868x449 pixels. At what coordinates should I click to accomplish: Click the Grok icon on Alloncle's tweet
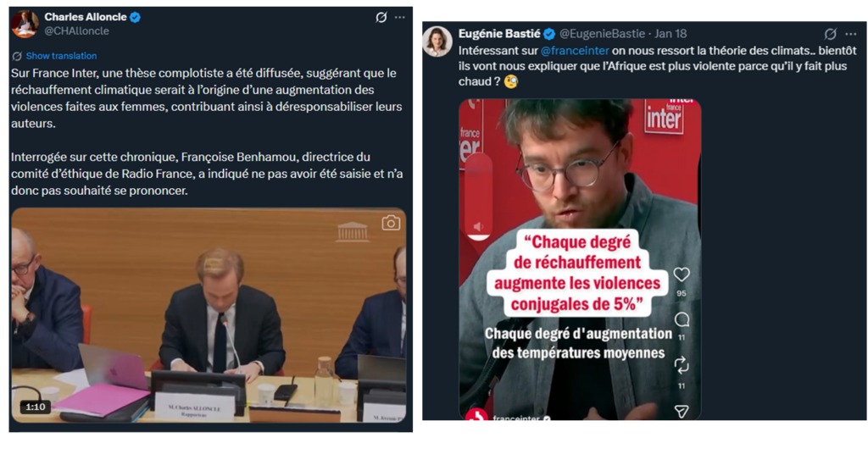point(381,17)
